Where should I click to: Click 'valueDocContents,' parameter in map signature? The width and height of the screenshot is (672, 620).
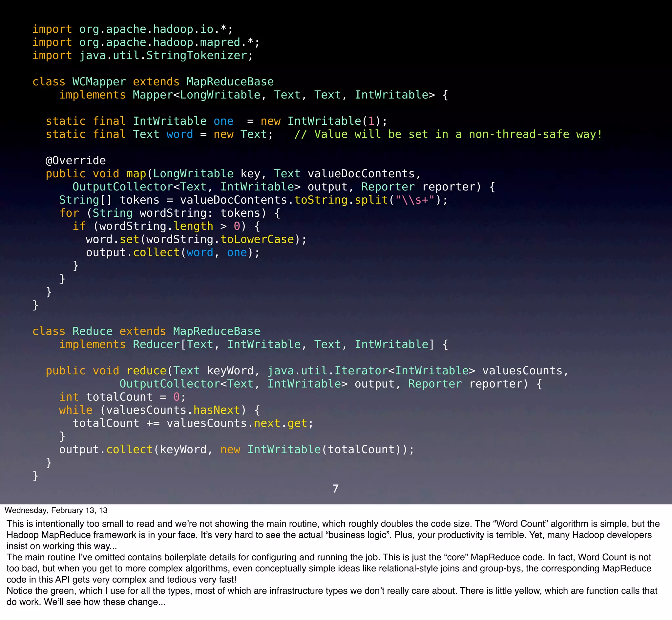pos(364,174)
